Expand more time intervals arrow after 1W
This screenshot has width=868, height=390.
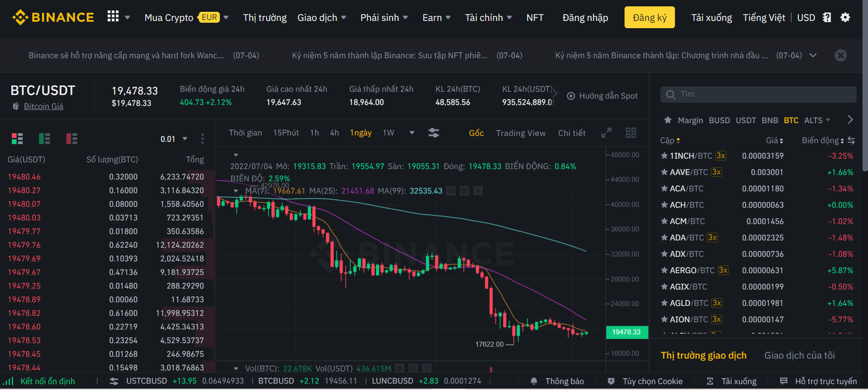412,133
